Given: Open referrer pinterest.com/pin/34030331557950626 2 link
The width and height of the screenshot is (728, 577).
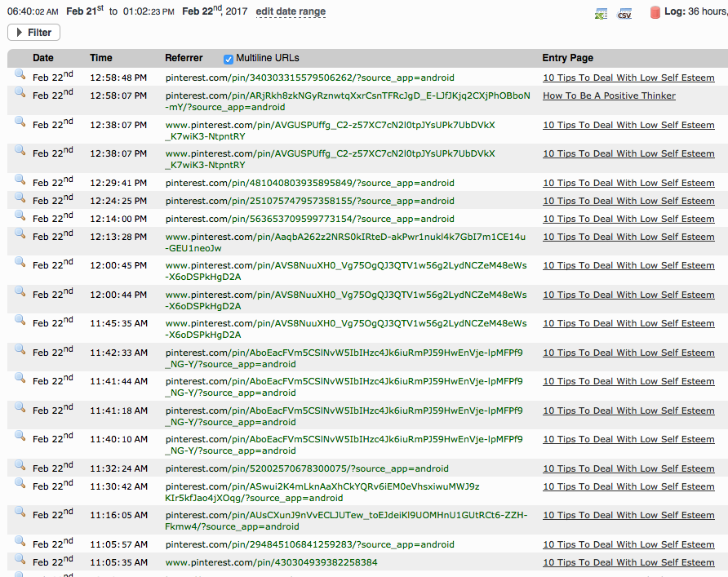Looking at the screenshot, I should click(309, 78).
